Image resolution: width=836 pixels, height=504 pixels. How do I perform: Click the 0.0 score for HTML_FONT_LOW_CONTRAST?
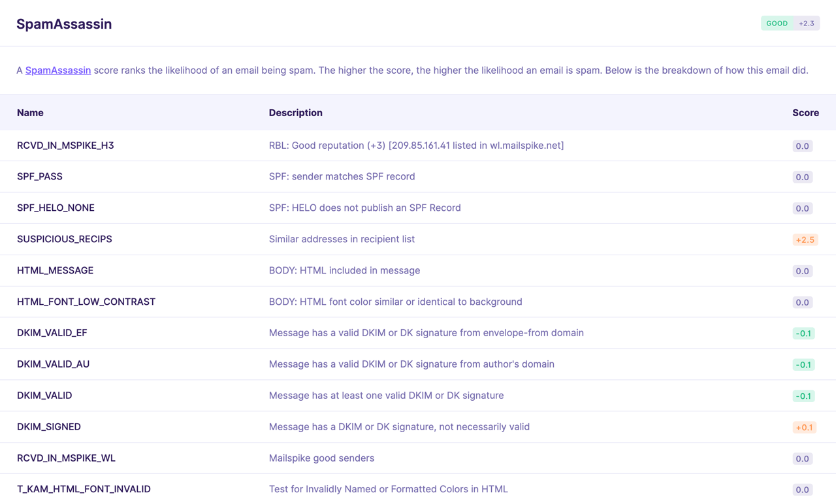point(803,302)
